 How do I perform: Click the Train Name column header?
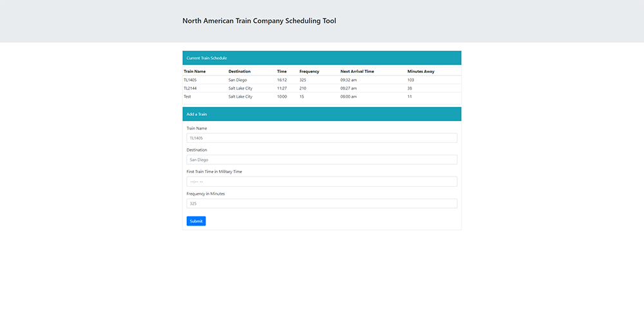click(x=194, y=71)
